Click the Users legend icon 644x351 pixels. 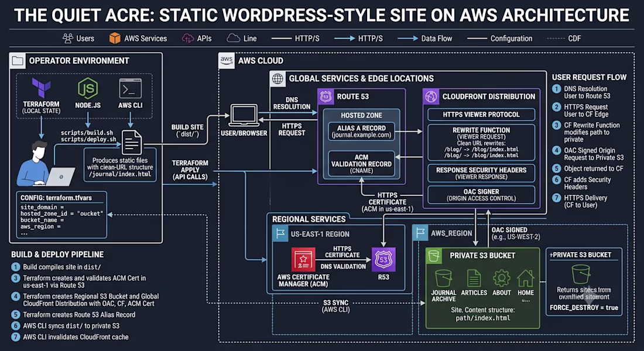click(x=67, y=39)
